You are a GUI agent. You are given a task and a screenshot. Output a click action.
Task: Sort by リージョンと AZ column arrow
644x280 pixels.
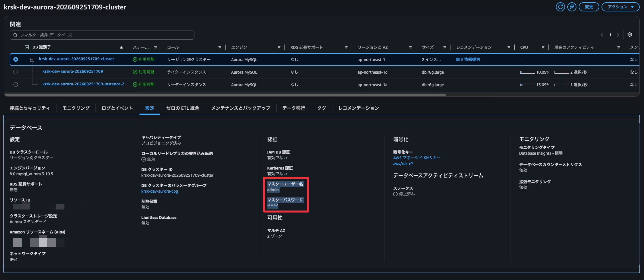pos(411,47)
